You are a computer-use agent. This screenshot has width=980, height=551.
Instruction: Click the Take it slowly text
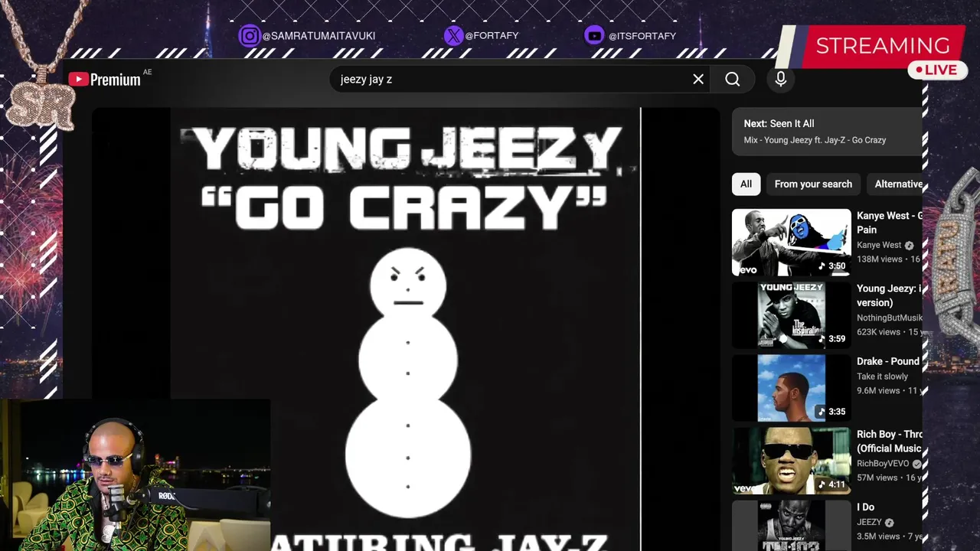coord(882,377)
